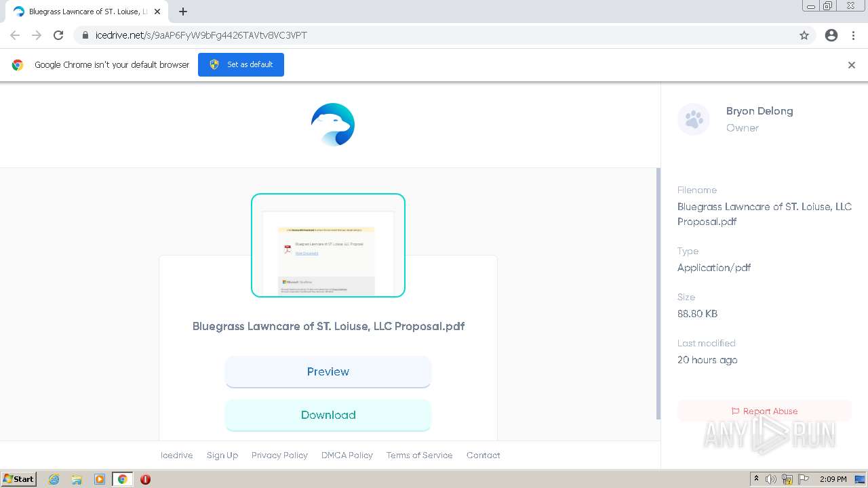This screenshot has width=868, height=488.
Task: Click the 20 hours ago value
Action: (x=707, y=360)
